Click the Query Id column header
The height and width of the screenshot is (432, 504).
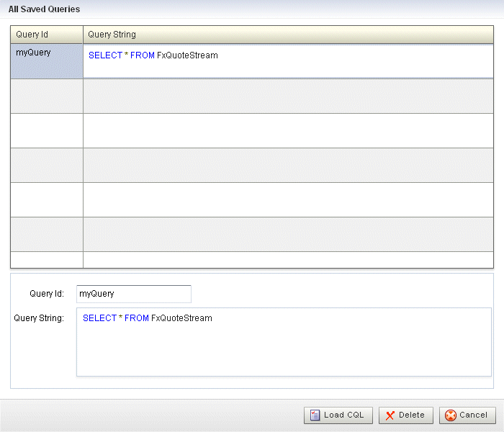click(x=47, y=35)
